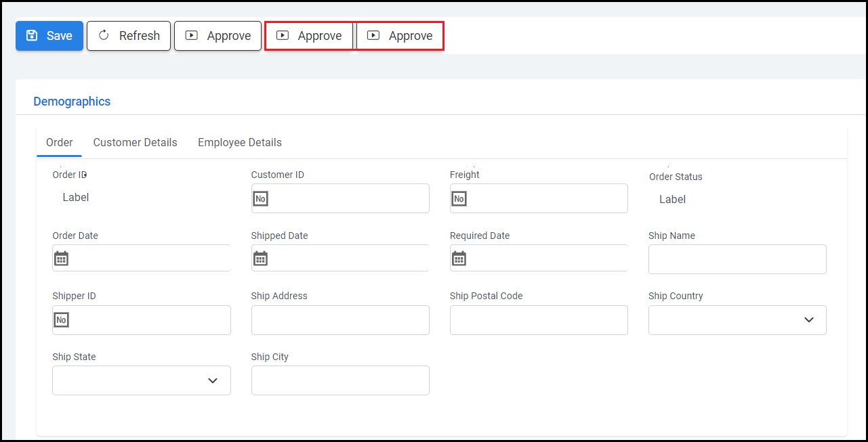The width and height of the screenshot is (868, 442).
Task: Click inside the Ship City field
Action: point(340,380)
